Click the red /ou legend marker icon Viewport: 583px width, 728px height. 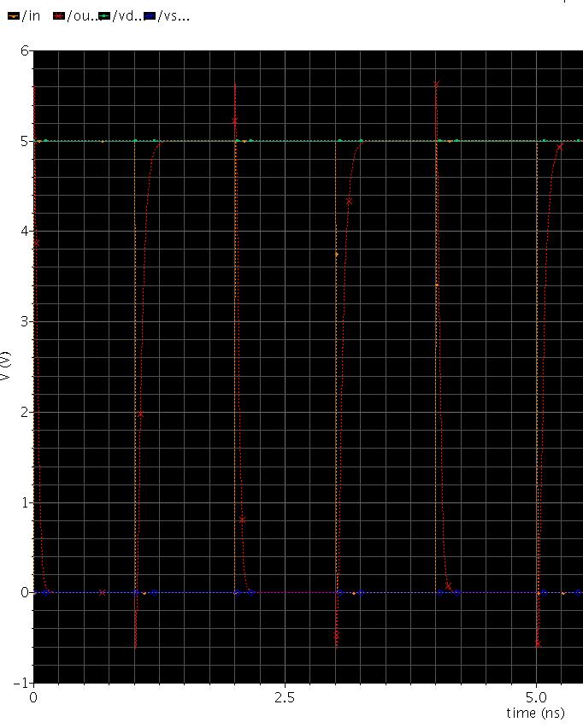pos(59,15)
